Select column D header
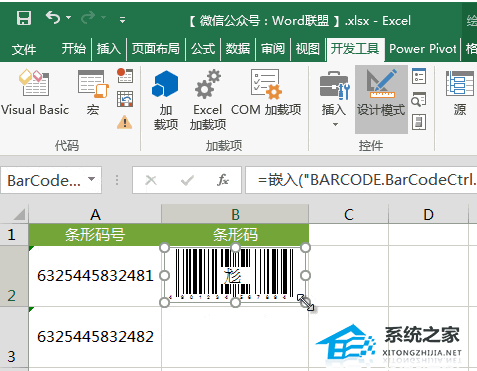This screenshot has width=477, height=371. tap(429, 214)
